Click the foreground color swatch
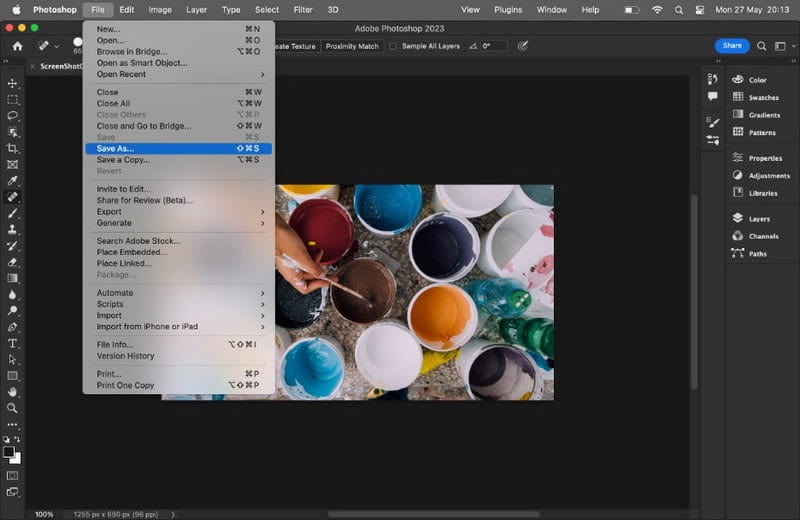 tap(9, 452)
